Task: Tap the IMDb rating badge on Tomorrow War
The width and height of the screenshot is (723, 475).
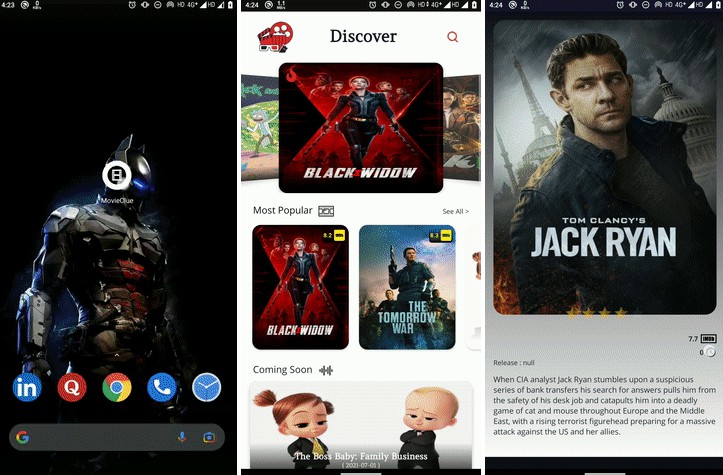Action: click(x=441, y=235)
